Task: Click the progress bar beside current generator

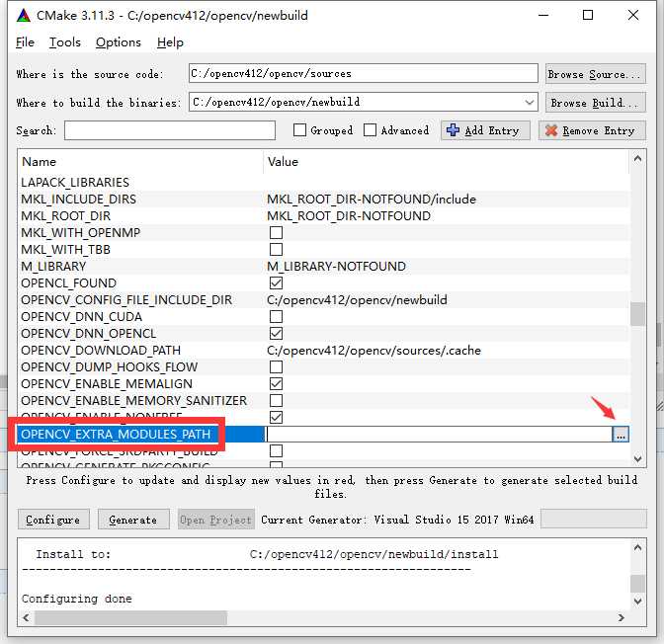Action: pyautogui.click(x=594, y=520)
